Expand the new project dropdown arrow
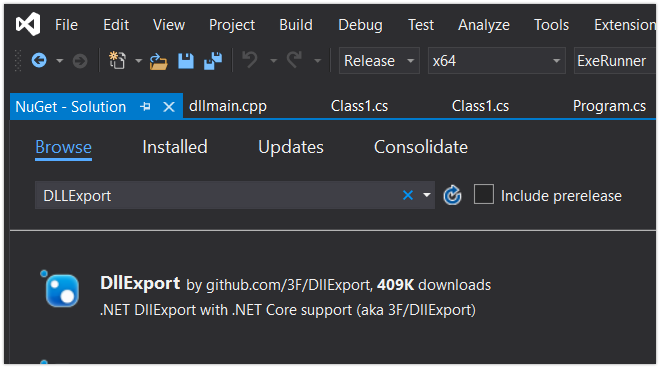 coord(138,61)
